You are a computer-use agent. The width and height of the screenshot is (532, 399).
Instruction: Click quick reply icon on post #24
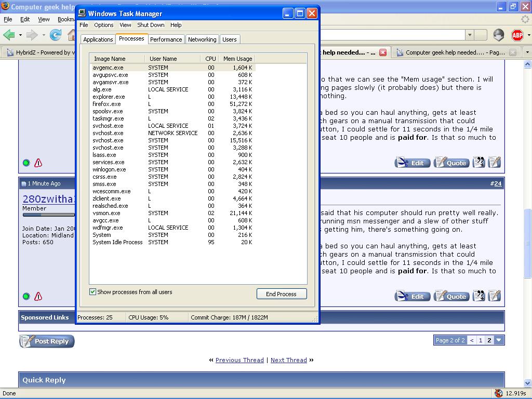pos(495,296)
